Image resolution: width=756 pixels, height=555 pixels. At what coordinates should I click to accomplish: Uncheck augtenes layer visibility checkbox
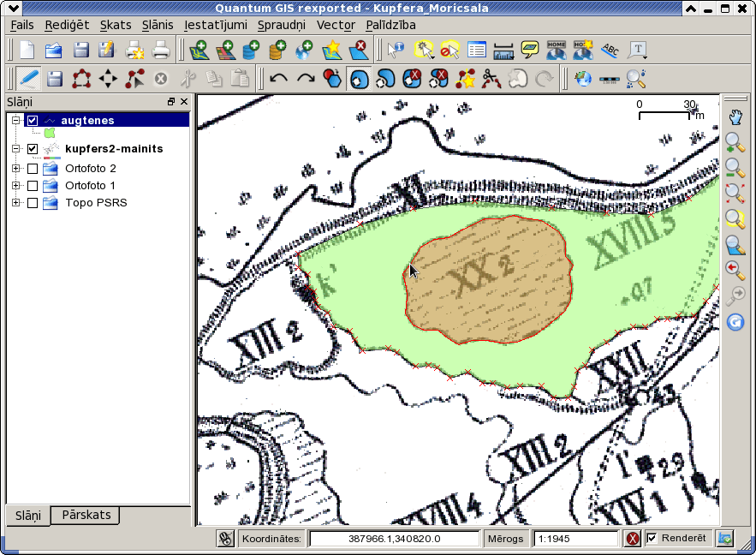click(x=33, y=120)
